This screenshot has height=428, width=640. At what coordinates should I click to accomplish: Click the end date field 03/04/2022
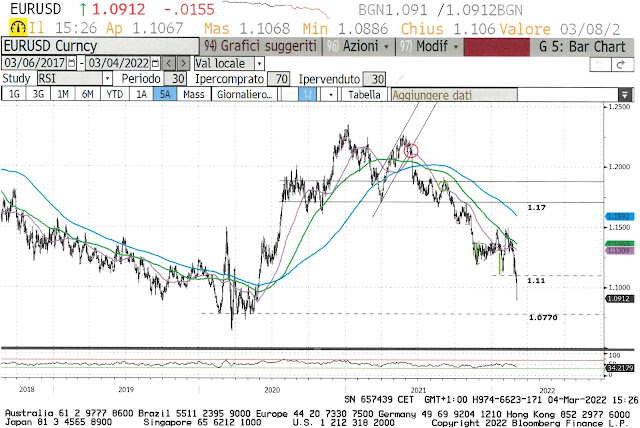118,63
